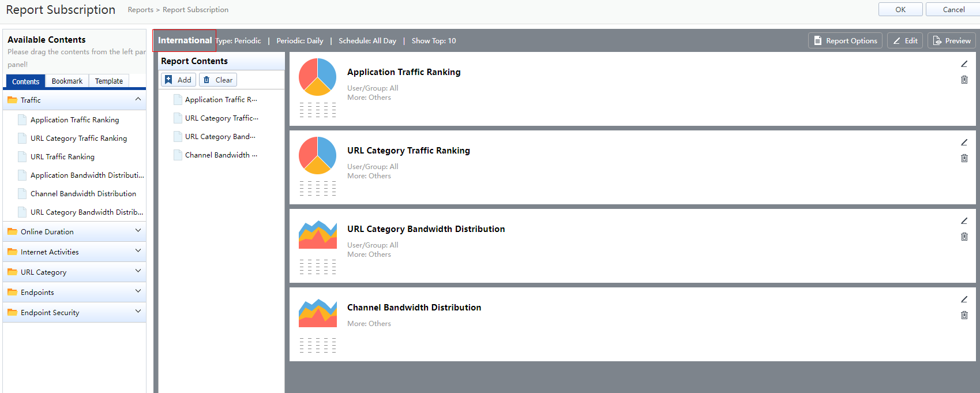Click edit pencil for Application Traffic Ranking
Image resolution: width=980 pixels, height=393 pixels.
coord(964,64)
